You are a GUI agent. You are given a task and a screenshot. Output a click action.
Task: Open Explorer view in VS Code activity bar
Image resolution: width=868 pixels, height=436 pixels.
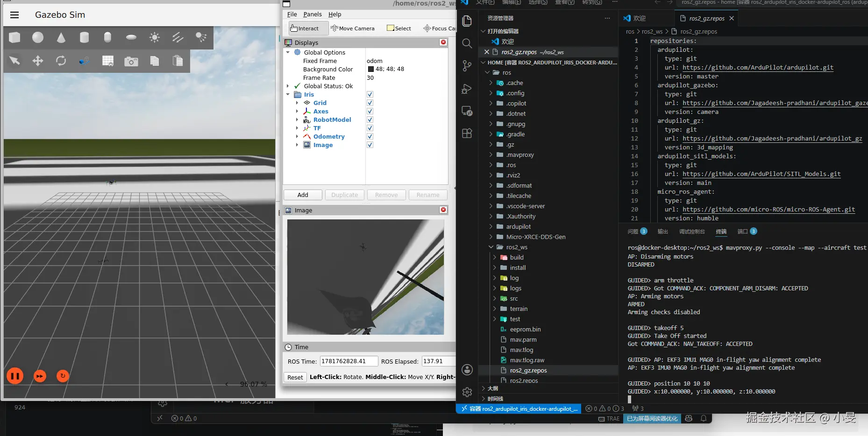(467, 21)
